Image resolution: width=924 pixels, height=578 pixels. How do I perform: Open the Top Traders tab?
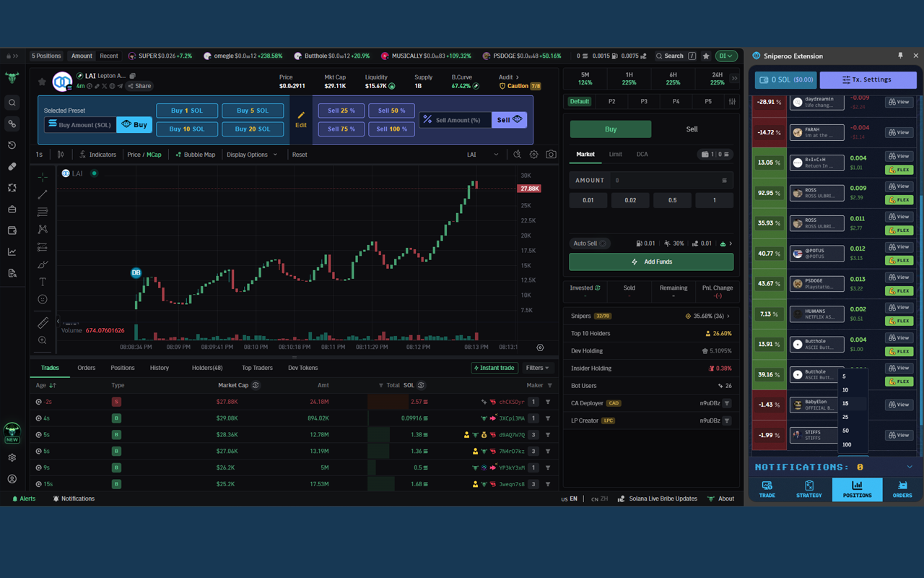257,368
